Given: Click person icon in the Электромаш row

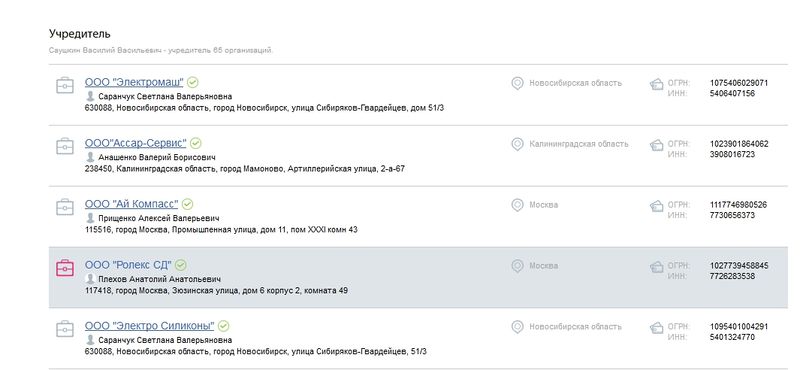Looking at the screenshot, I should (x=90, y=96).
